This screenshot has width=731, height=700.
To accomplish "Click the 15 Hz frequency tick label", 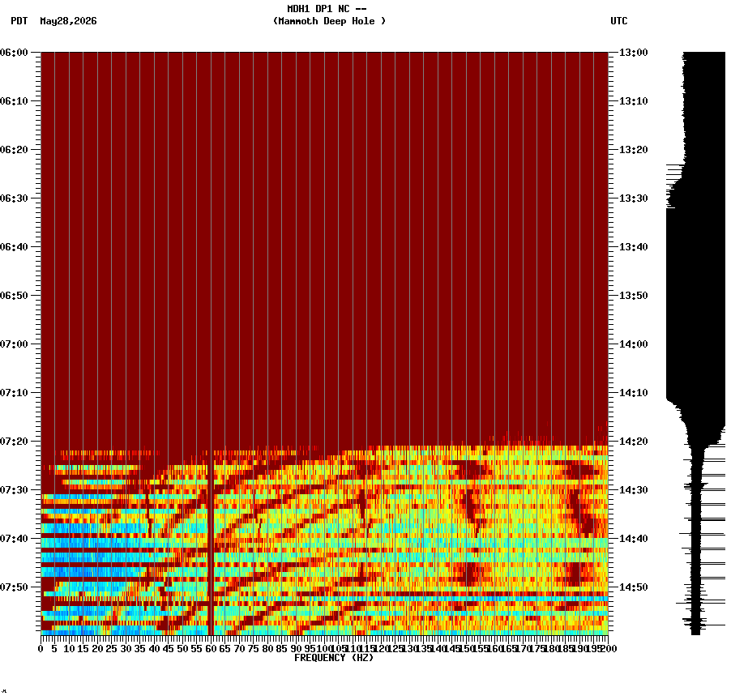I will (83, 649).
